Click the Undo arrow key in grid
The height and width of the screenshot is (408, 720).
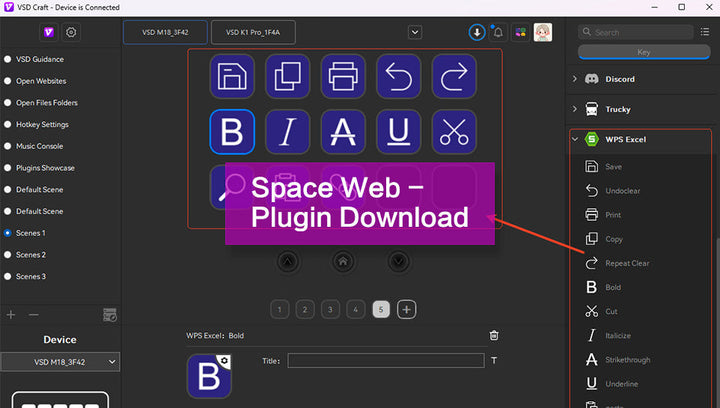398,76
